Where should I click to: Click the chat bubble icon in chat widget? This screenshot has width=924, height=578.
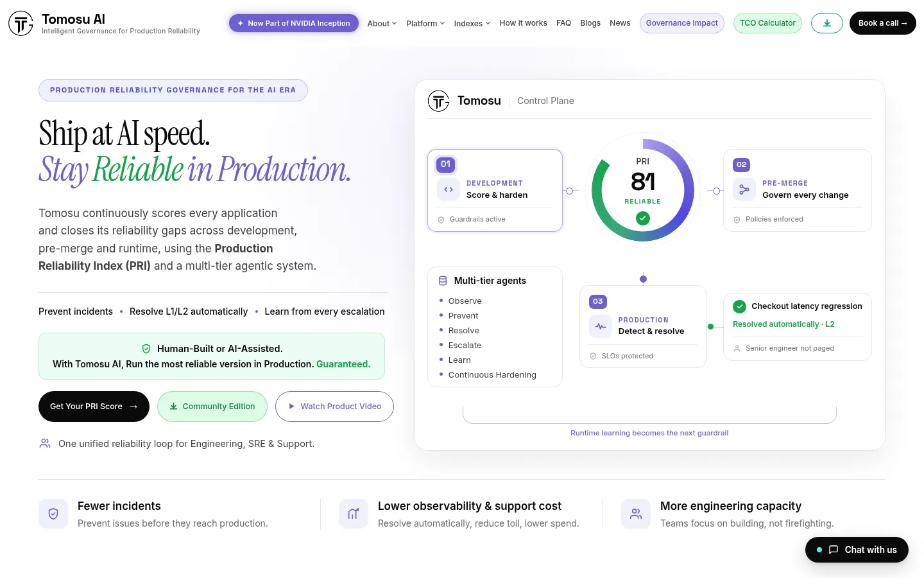(x=834, y=550)
